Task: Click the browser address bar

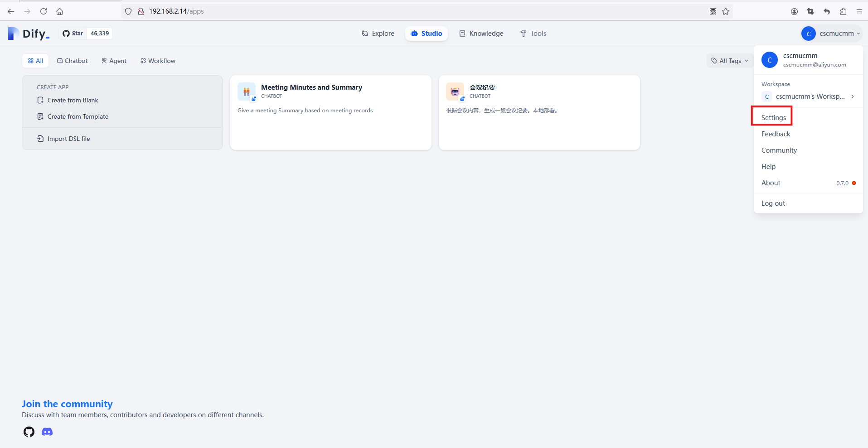Action: tap(408, 11)
